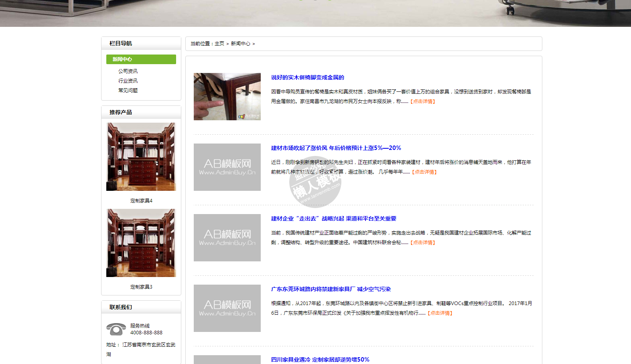Click 新闻中心 in the breadcrumb path
This screenshot has width=631, height=364.
click(x=240, y=44)
